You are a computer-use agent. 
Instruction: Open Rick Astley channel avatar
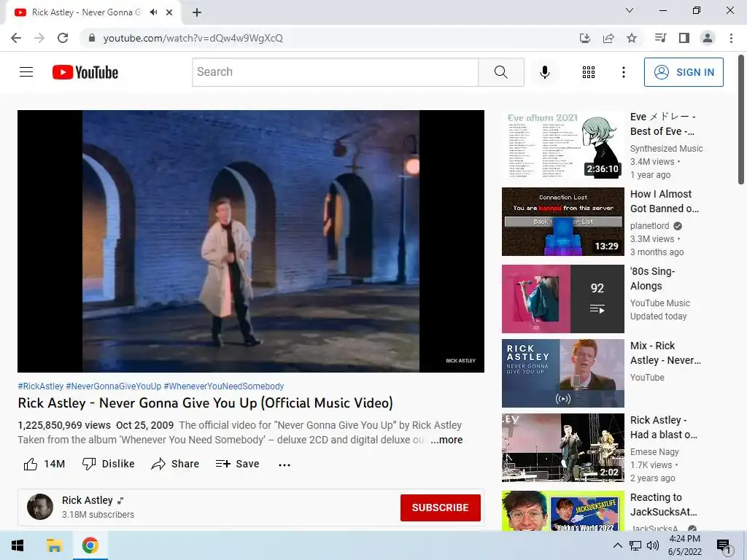(x=40, y=507)
